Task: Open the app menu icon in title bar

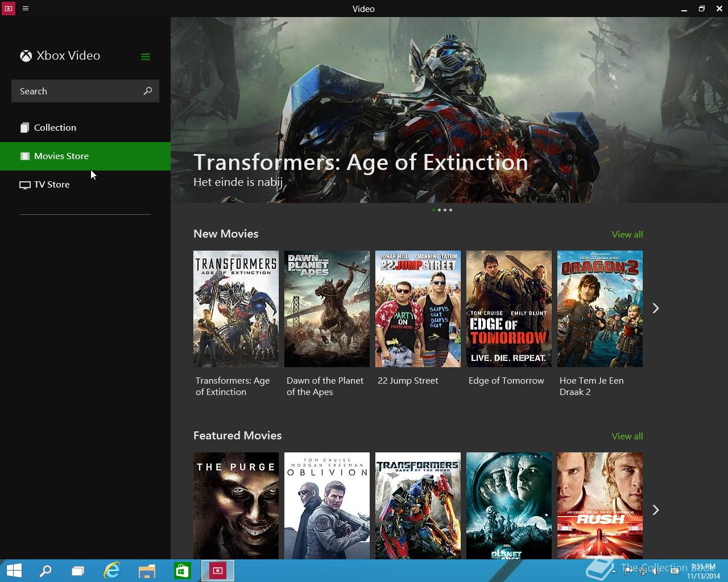Action: pyautogui.click(x=26, y=9)
